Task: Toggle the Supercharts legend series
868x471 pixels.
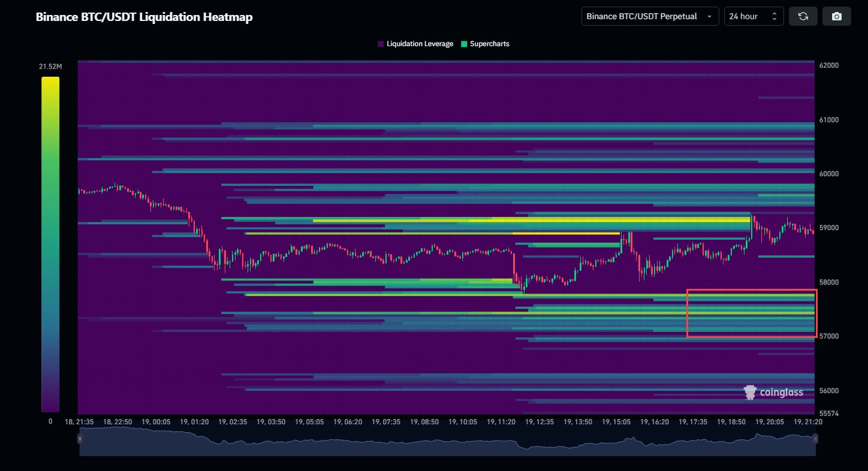Action: tap(485, 44)
